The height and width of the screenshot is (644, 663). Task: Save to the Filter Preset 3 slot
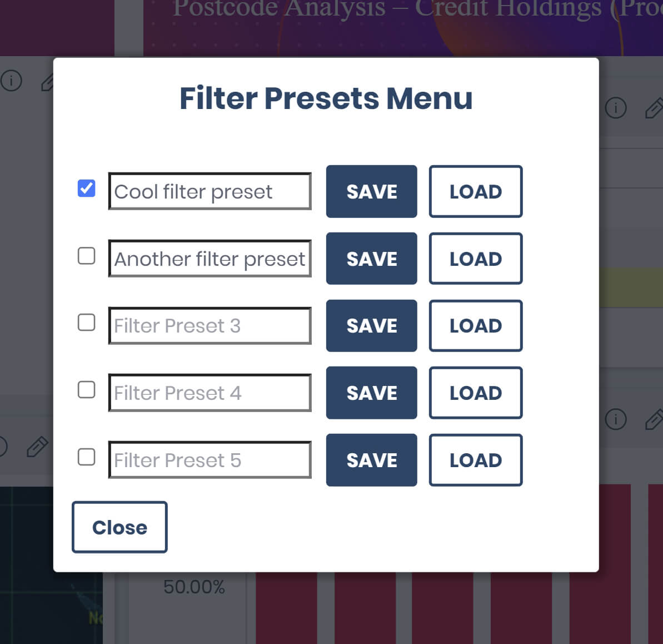[x=371, y=326]
